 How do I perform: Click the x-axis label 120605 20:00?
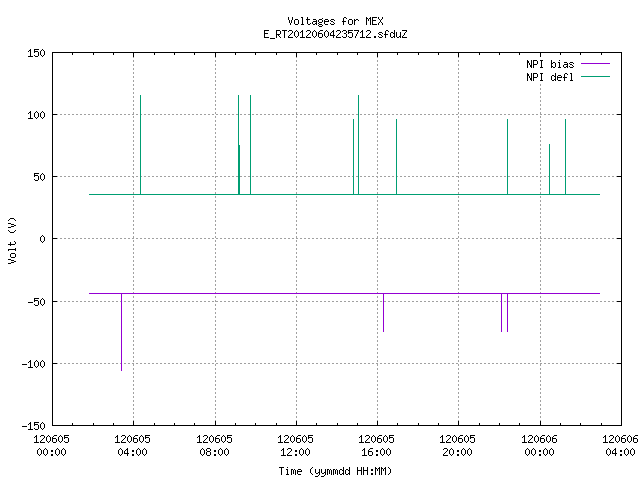pyautogui.click(x=457, y=445)
